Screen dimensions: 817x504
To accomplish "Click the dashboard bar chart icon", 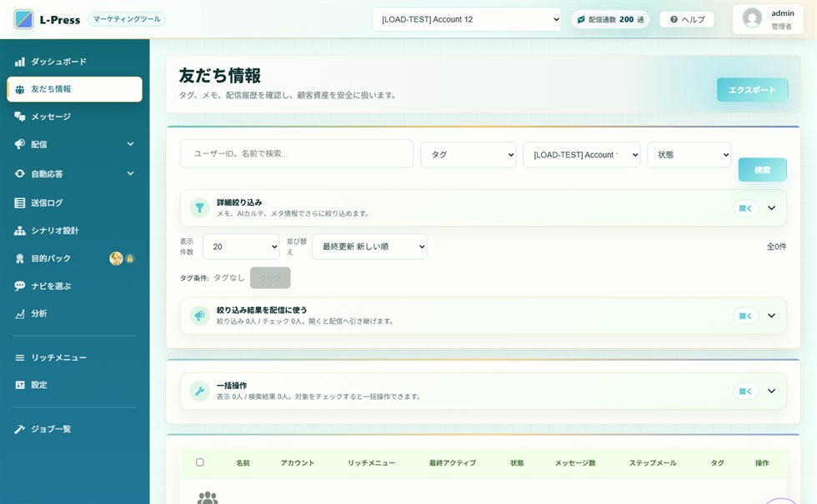I will [20, 62].
